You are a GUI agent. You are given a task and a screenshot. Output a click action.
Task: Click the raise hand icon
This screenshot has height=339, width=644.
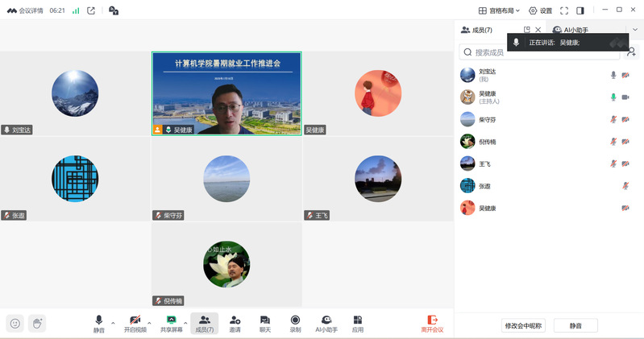coord(36,323)
